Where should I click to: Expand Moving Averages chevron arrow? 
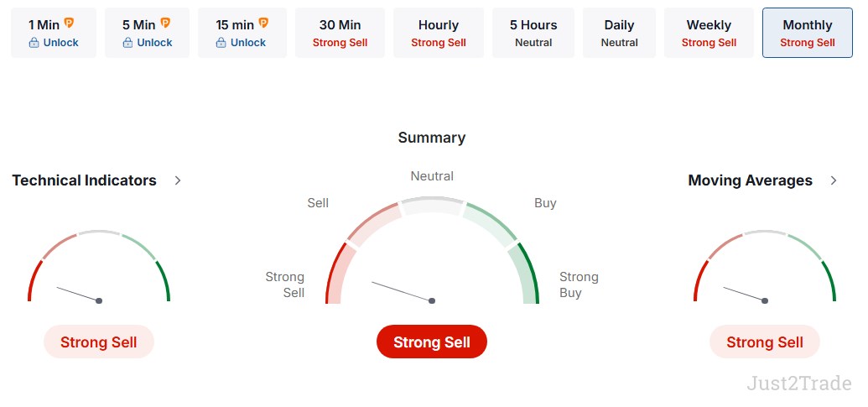pyautogui.click(x=833, y=180)
